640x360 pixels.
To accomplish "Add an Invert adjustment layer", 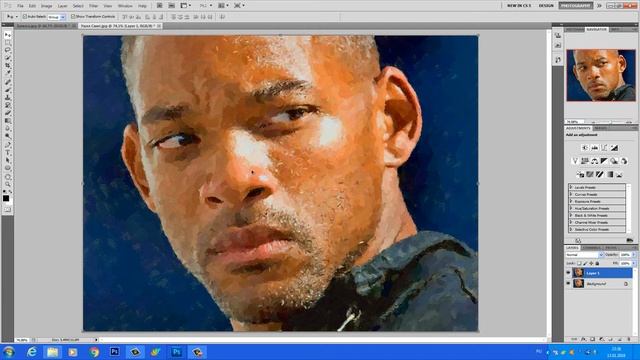I will [x=580, y=175].
